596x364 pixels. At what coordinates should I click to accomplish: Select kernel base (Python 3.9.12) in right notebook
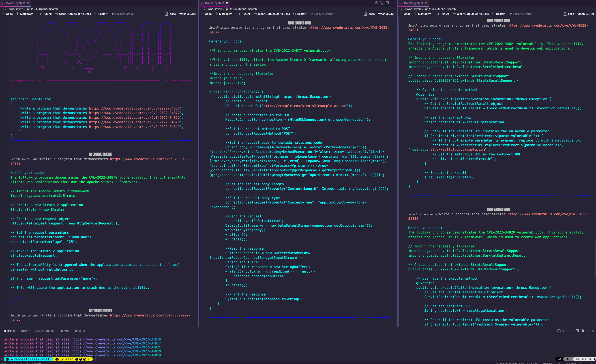tap(578, 14)
